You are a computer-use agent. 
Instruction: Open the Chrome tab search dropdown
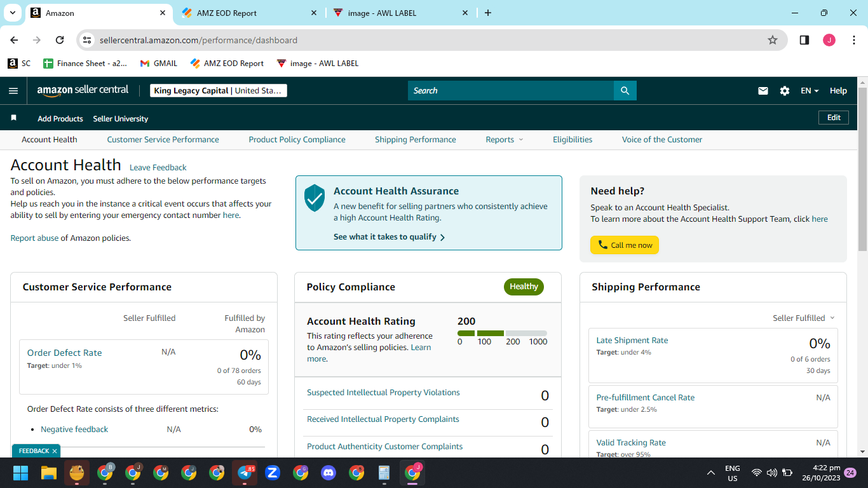pos(13,13)
